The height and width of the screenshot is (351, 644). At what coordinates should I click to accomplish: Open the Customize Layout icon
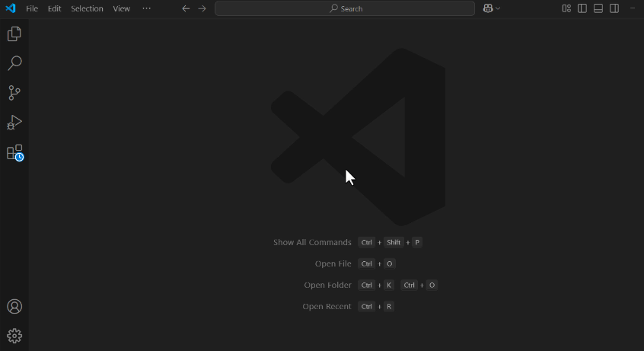[x=566, y=8]
